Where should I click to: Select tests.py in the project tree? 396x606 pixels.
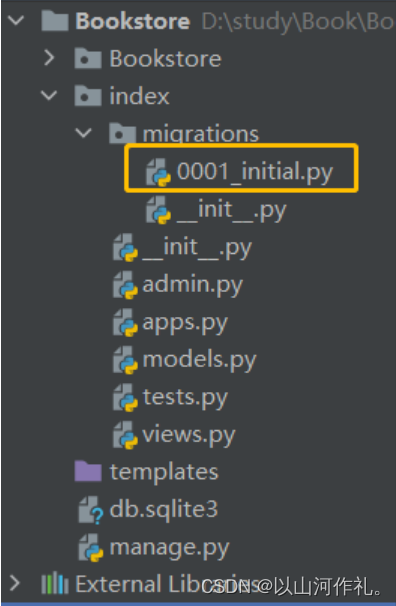[185, 398]
